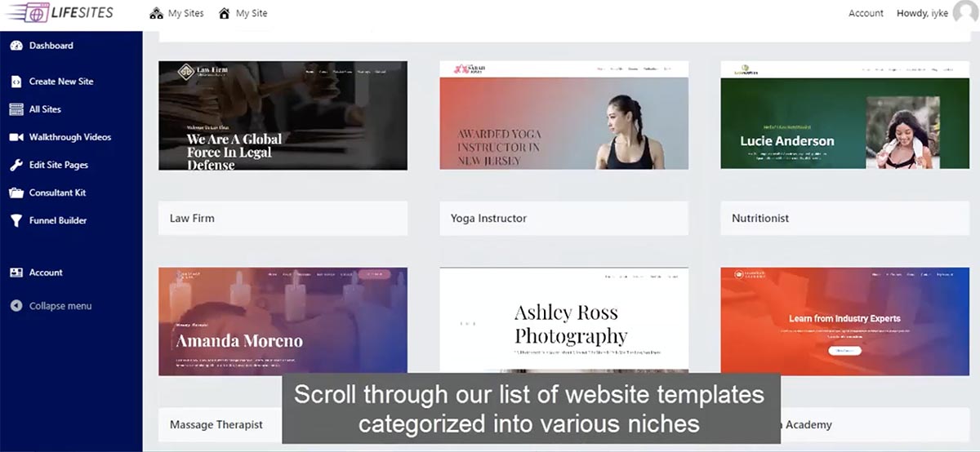The height and width of the screenshot is (452, 980).
Task: Open the Dashboard gauge icon
Action: click(16, 46)
